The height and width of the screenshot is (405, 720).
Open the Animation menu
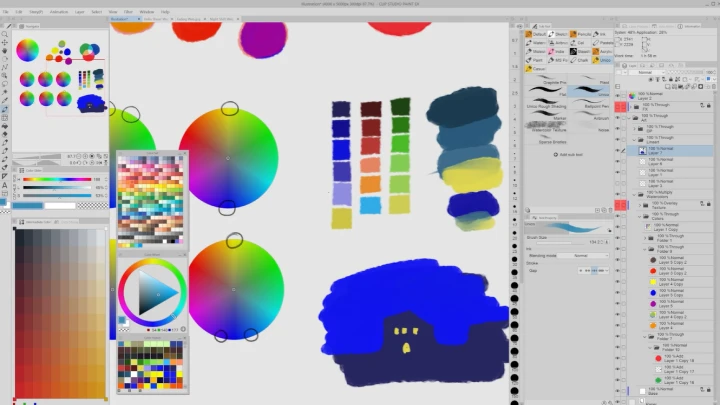coord(59,11)
